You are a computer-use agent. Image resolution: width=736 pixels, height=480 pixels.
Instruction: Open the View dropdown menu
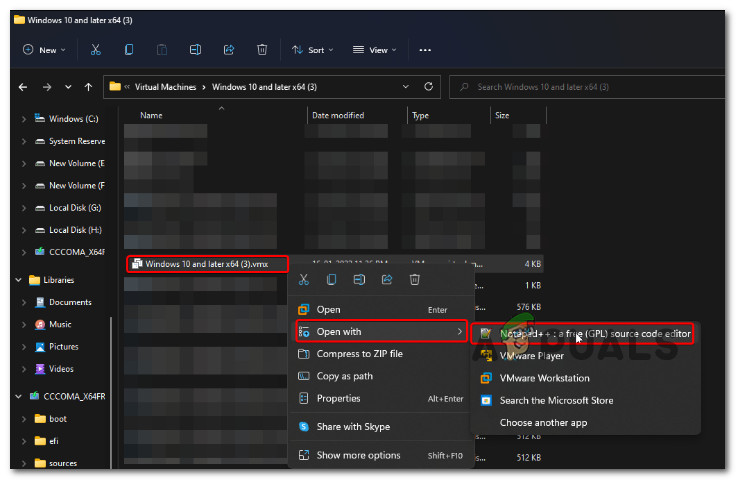[x=376, y=49]
